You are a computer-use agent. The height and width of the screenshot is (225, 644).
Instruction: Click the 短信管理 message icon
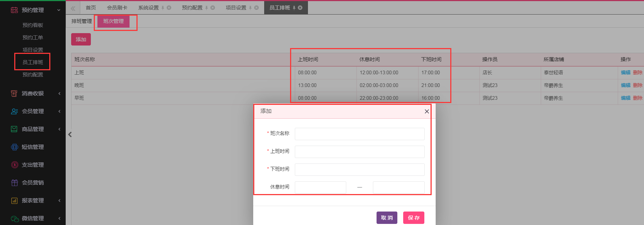point(14,147)
